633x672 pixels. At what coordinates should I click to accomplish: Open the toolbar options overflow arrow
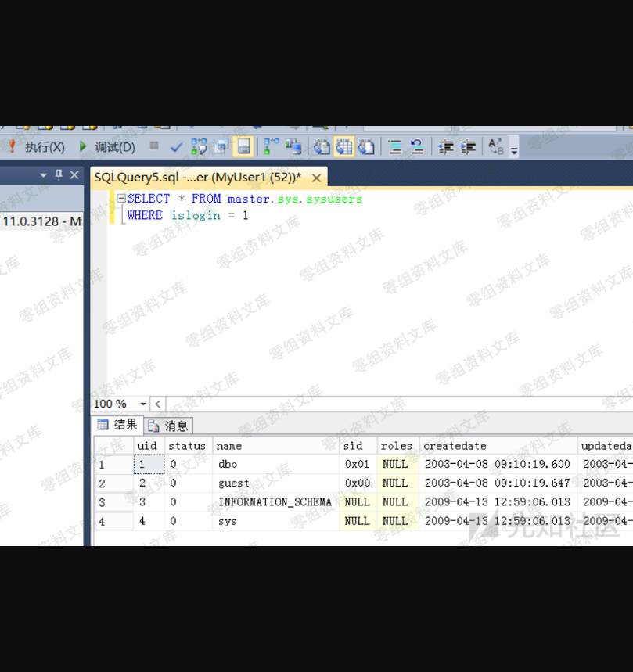pos(514,149)
